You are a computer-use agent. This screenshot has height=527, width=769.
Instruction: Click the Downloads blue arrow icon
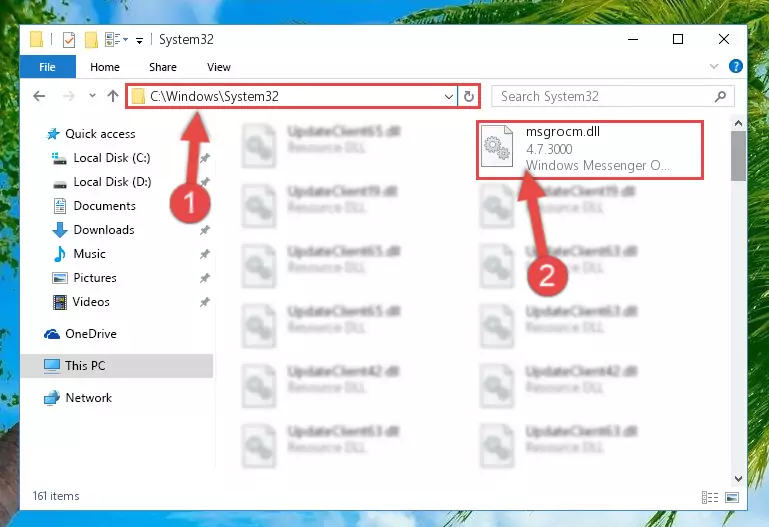click(x=60, y=230)
